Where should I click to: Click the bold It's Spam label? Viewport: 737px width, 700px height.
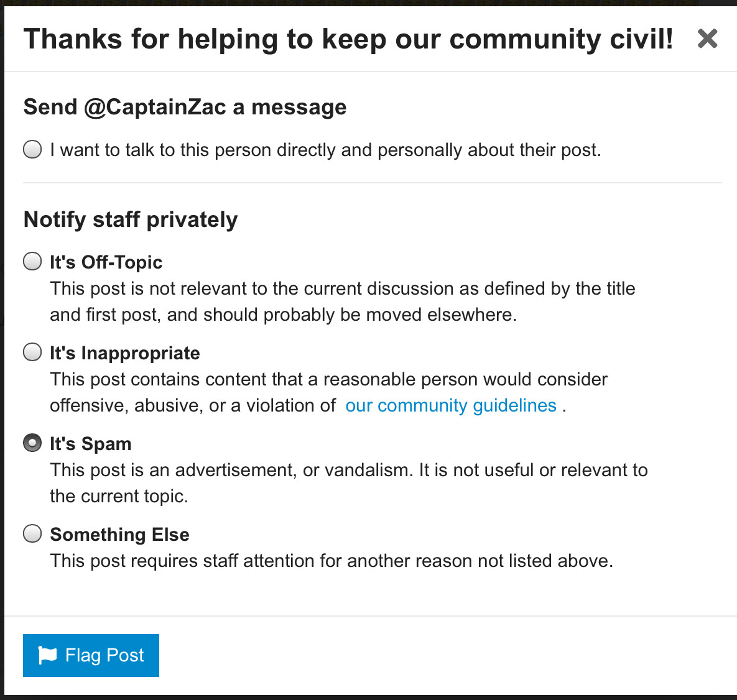pyautogui.click(x=91, y=443)
